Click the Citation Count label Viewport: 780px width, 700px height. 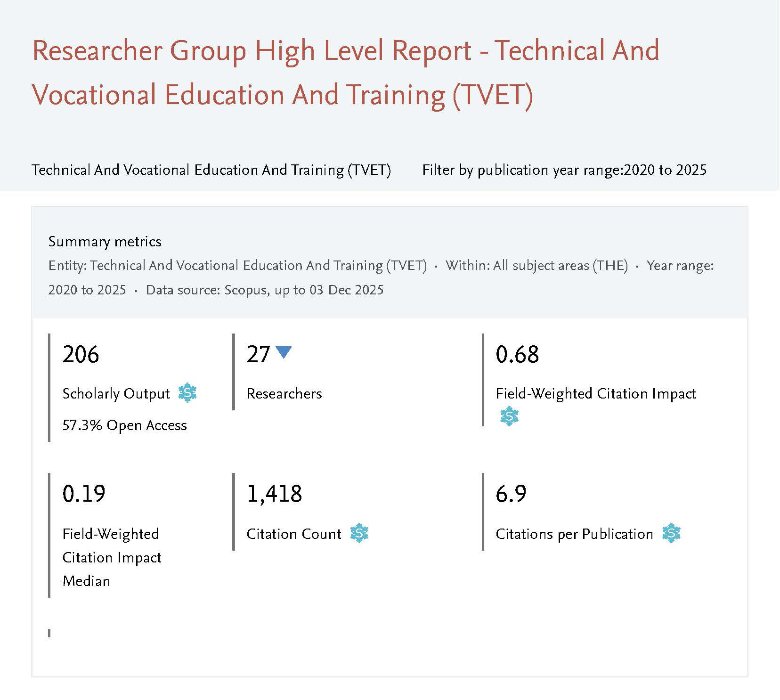pyautogui.click(x=294, y=534)
